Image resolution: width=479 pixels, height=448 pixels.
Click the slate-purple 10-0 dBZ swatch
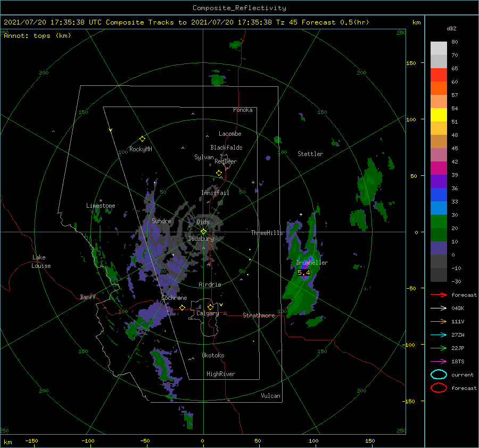[x=439, y=248]
